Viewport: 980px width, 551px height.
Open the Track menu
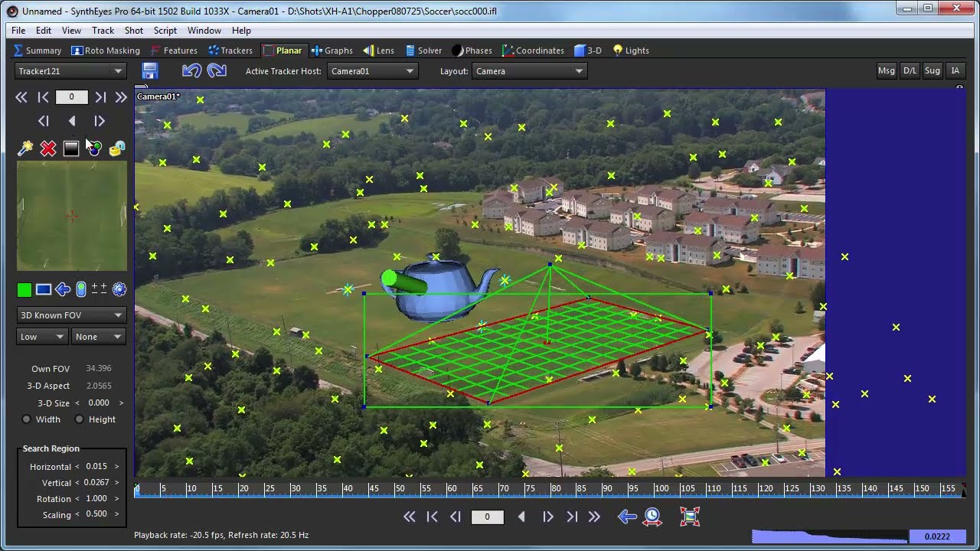[103, 31]
